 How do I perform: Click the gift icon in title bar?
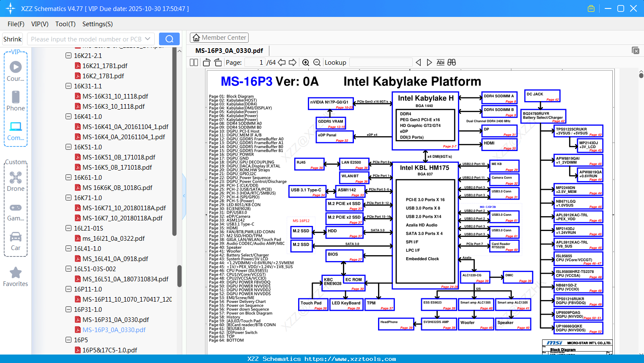[x=591, y=8]
